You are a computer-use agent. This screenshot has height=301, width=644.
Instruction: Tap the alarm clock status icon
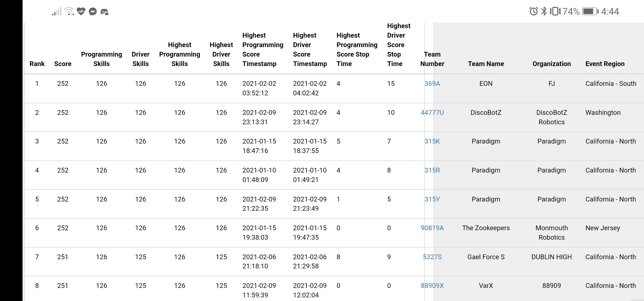coord(533,11)
